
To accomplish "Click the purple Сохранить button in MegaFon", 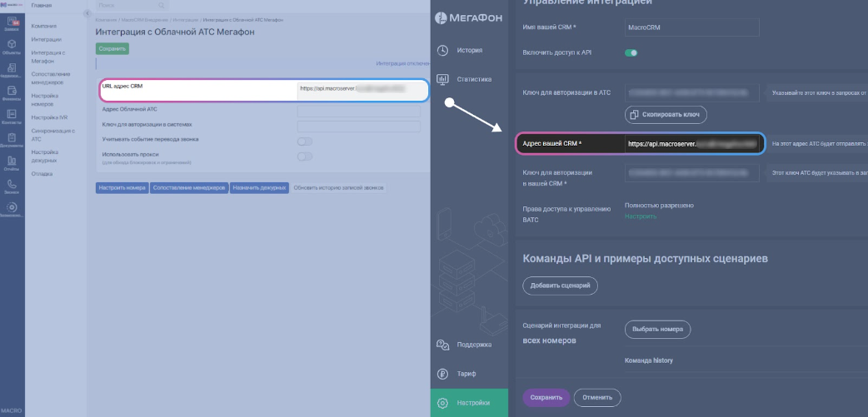I will point(546,398).
